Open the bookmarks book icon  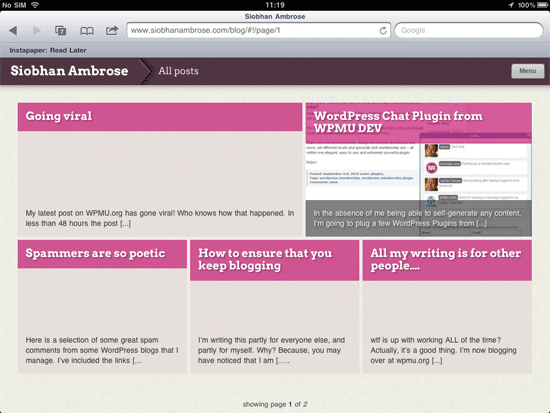pos(87,31)
